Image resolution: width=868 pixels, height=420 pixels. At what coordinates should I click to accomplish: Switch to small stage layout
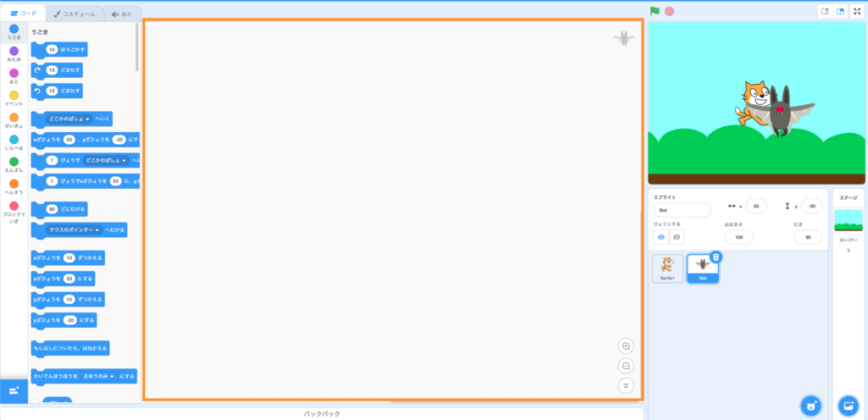[824, 11]
